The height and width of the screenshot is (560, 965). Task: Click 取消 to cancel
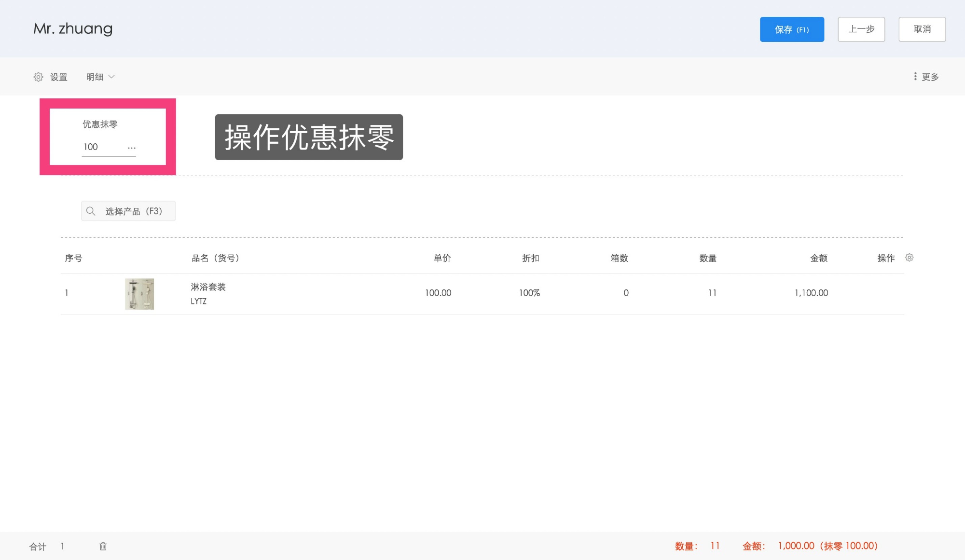pos(922,29)
